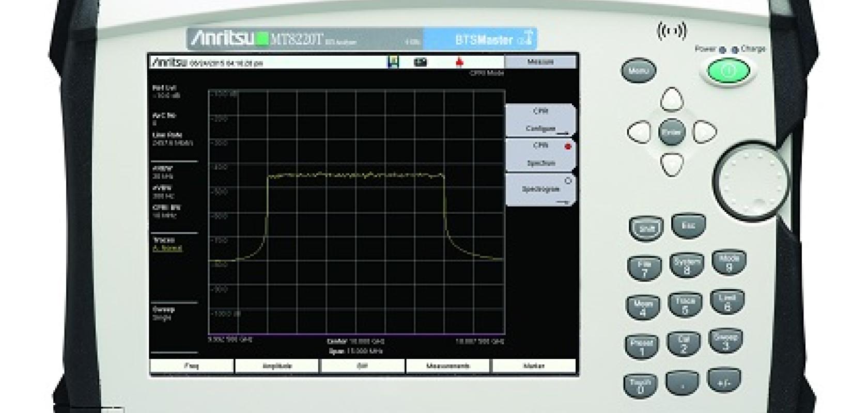Click the rotary knob dial
This screenshot has height=413, width=868.
click(751, 181)
